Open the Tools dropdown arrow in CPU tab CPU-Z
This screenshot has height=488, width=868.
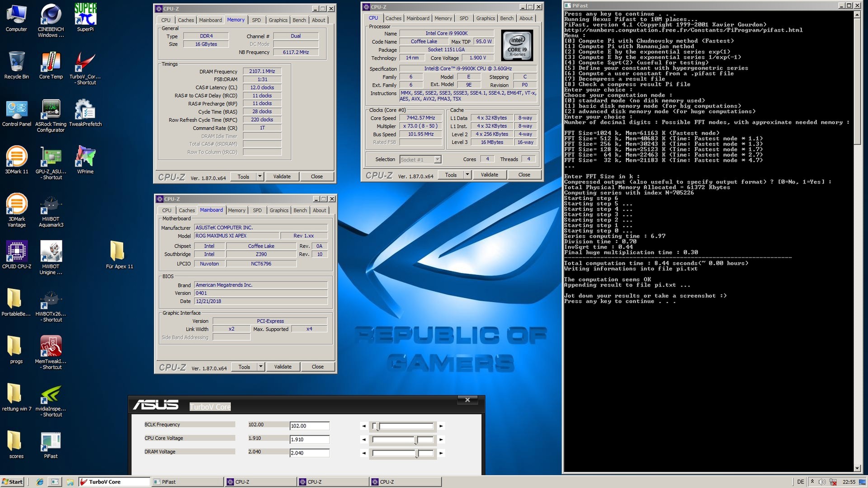pyautogui.click(x=467, y=175)
